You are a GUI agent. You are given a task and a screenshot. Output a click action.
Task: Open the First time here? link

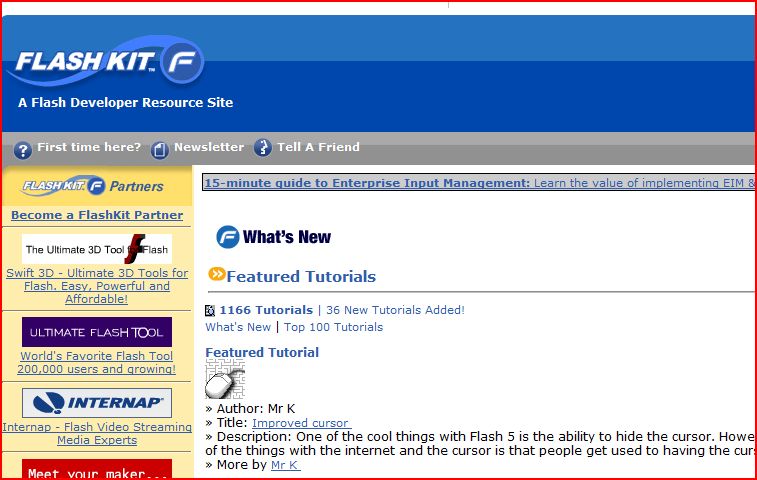(89, 147)
